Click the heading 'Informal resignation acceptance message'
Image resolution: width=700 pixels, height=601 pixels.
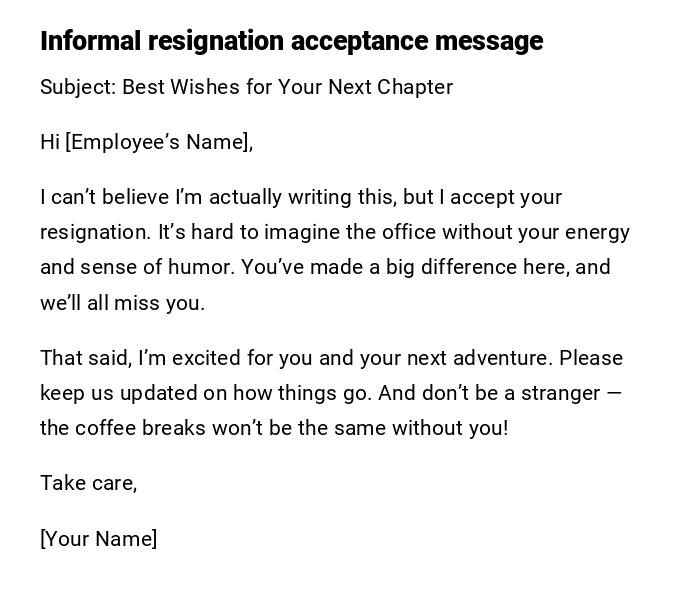tap(291, 41)
